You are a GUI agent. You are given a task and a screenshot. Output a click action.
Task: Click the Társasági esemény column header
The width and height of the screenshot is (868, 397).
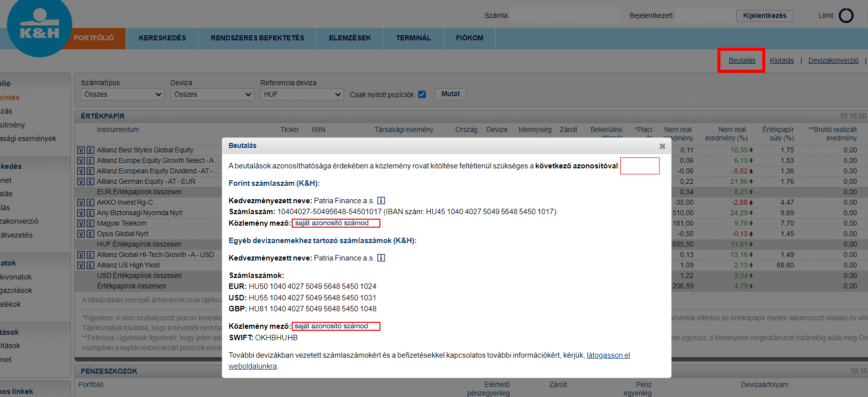tap(404, 130)
